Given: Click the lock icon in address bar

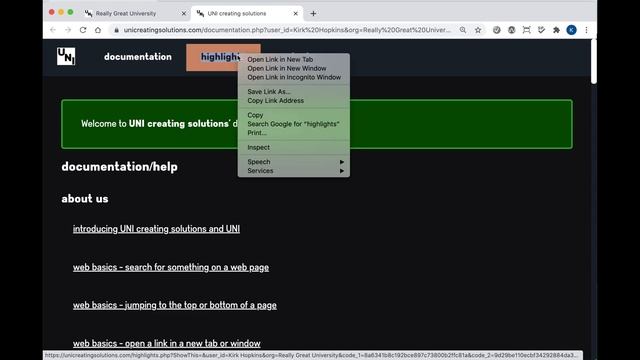Looking at the screenshot, I should 116,30.
